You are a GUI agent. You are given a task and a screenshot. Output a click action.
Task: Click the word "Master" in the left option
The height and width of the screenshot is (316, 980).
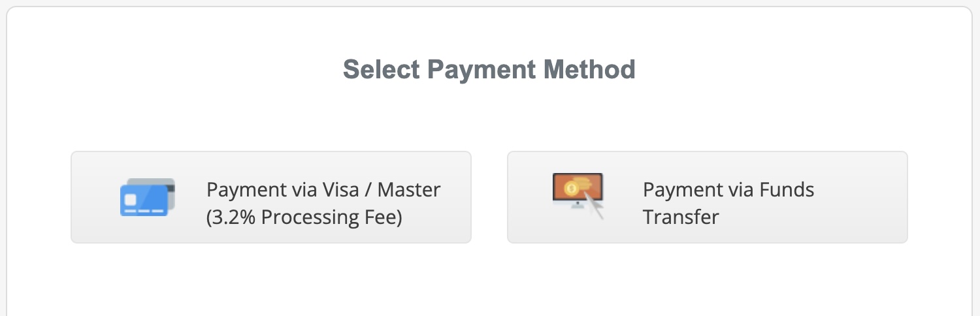click(x=410, y=190)
